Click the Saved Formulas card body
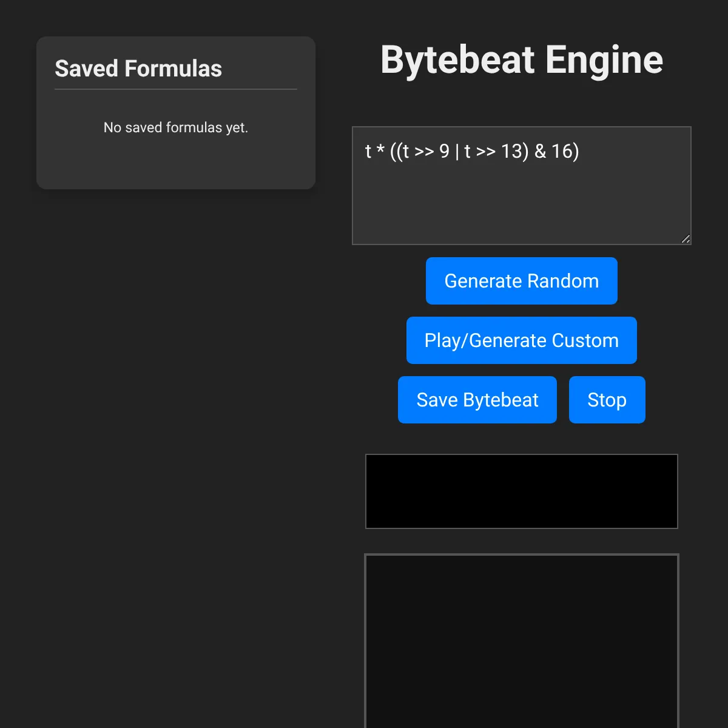The height and width of the screenshot is (728, 728). (175, 161)
